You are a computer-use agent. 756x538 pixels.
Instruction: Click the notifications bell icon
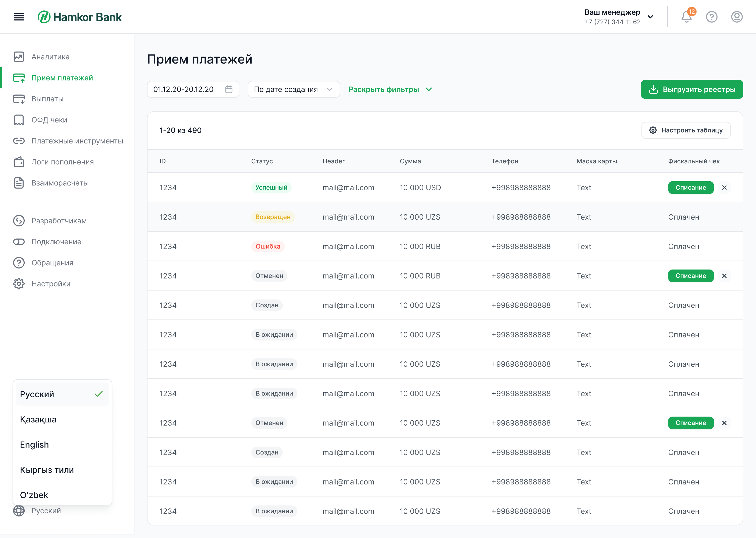click(686, 17)
